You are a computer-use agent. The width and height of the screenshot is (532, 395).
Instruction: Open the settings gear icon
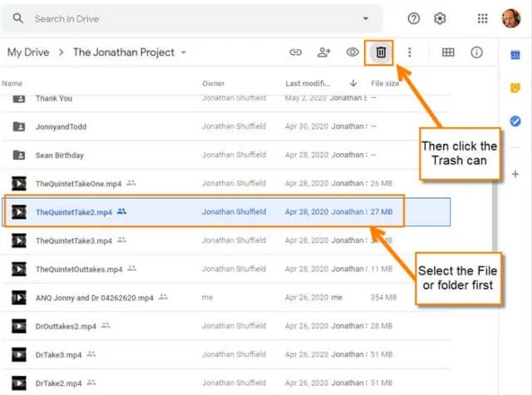440,18
